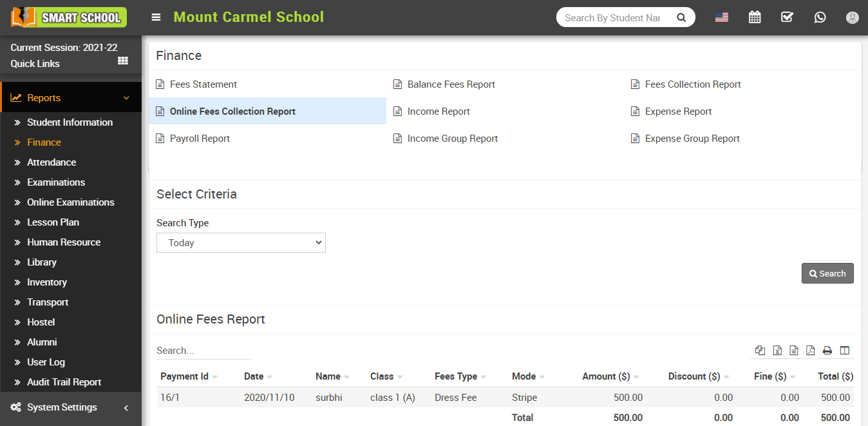
Task: Print the Online Fees Report
Action: [827, 350]
